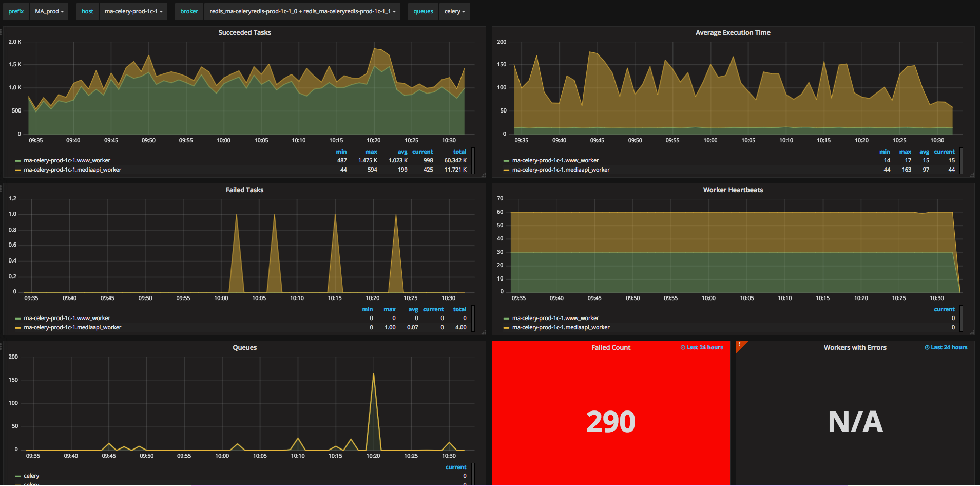Click the 290 value on the Failed Count panel
980x486 pixels.
coord(610,421)
